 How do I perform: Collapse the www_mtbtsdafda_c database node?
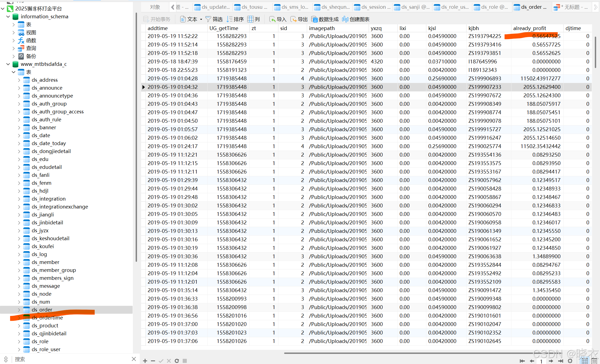(x=8, y=64)
